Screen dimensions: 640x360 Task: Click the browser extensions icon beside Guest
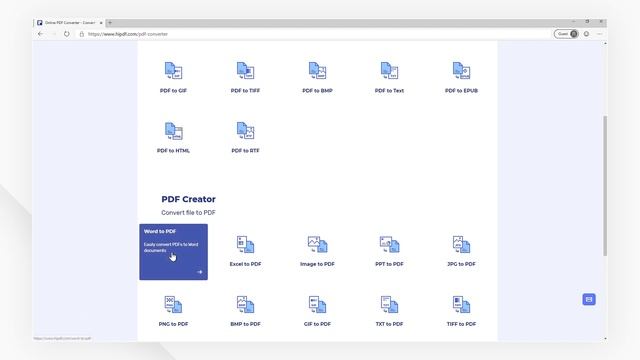pyautogui.click(x=587, y=34)
